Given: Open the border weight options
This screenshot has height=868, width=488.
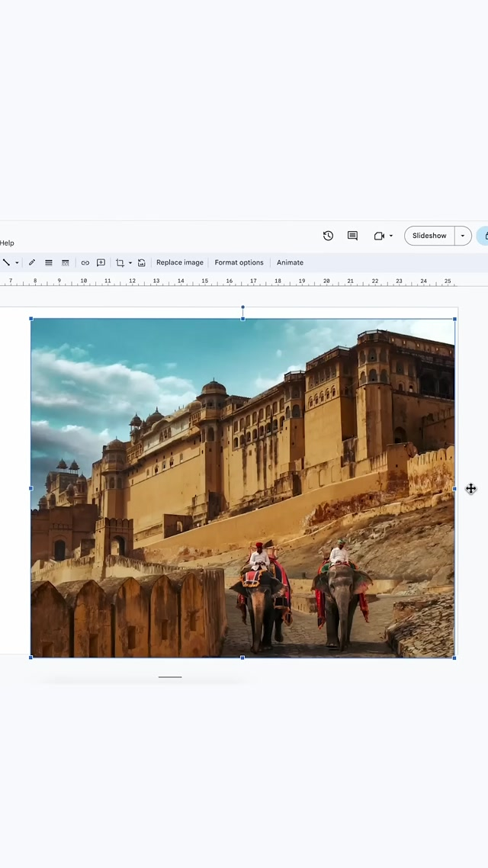Looking at the screenshot, I should coord(49,262).
